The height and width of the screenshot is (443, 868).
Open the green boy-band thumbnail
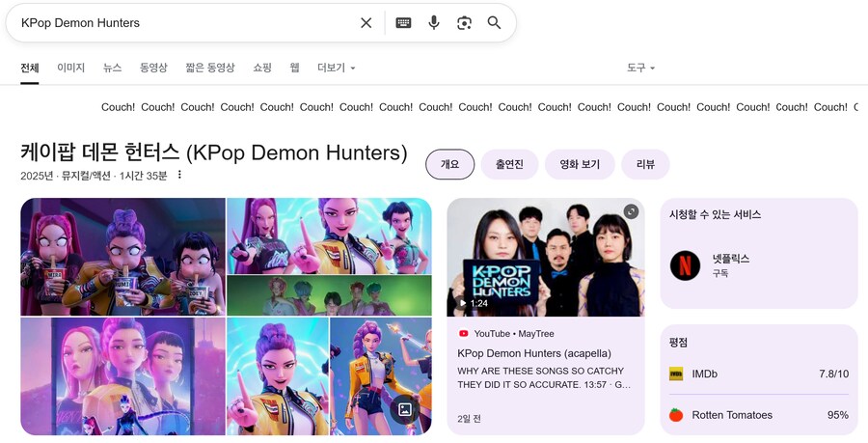330,295
